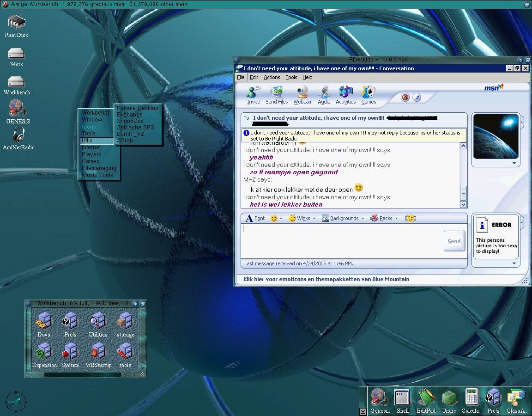Open the storage drawer icon
Screen dimensions: 532x416
[126, 324]
